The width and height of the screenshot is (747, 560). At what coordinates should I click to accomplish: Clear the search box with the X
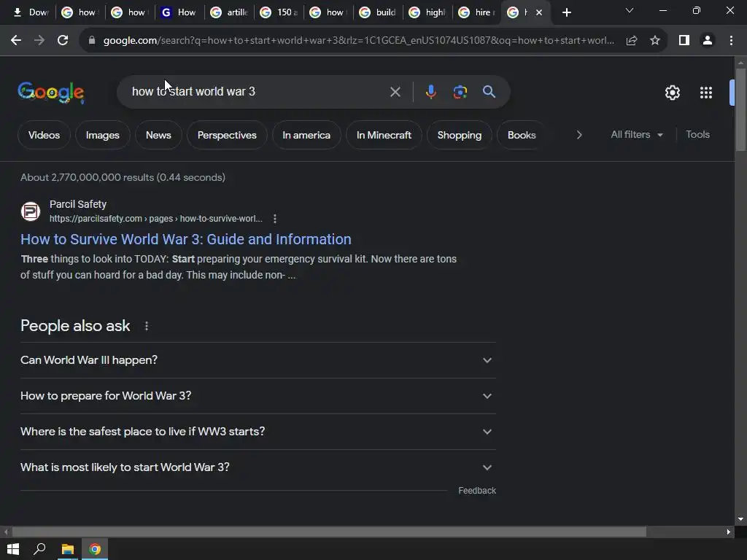[x=395, y=92]
